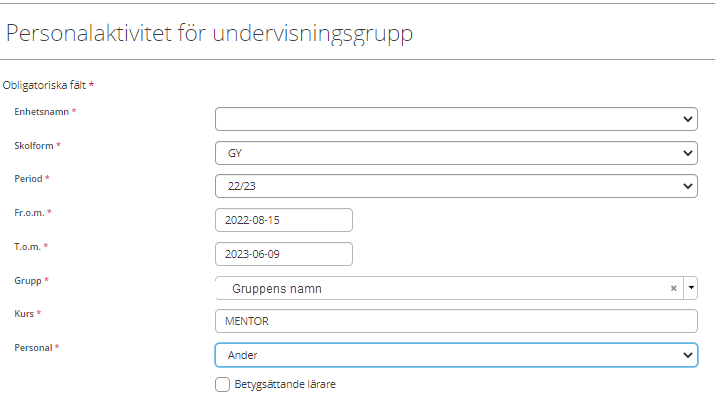Click the Fr.o.m. date field 2022-08-15

pos(284,220)
